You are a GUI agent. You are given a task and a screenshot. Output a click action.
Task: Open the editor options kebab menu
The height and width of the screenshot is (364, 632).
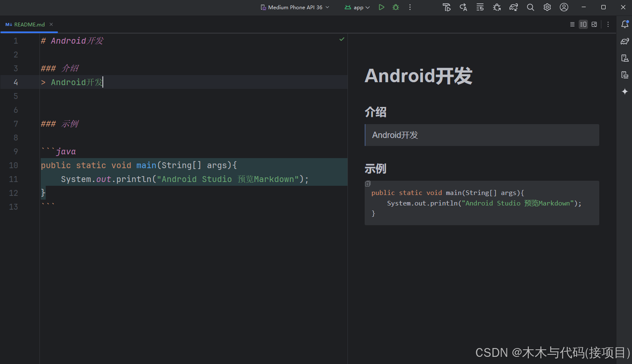[x=608, y=24]
